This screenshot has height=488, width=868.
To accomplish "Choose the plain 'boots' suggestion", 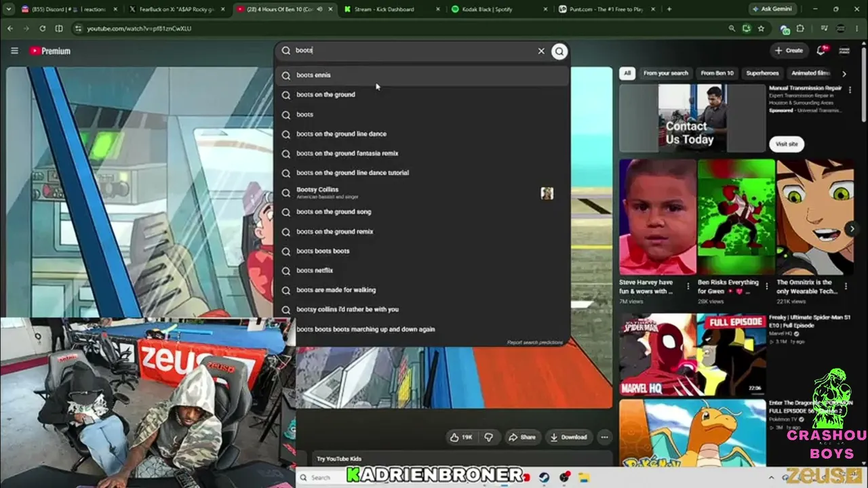I will click(422, 115).
